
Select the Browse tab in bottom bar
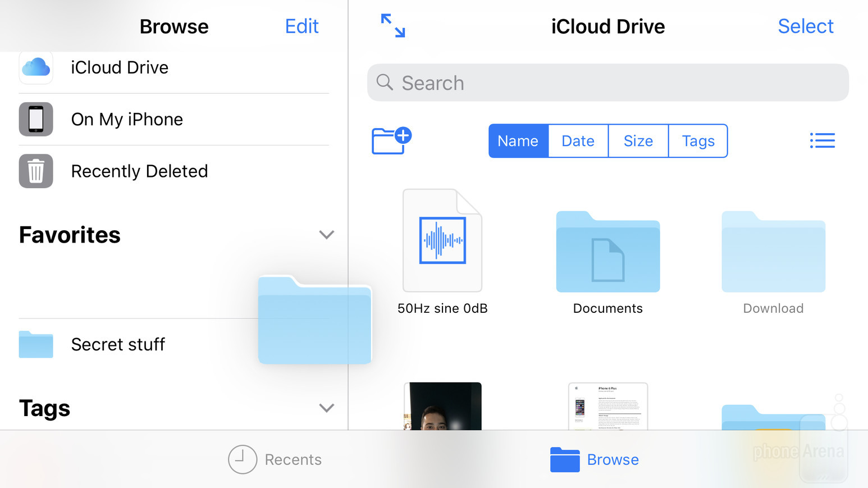pyautogui.click(x=595, y=459)
